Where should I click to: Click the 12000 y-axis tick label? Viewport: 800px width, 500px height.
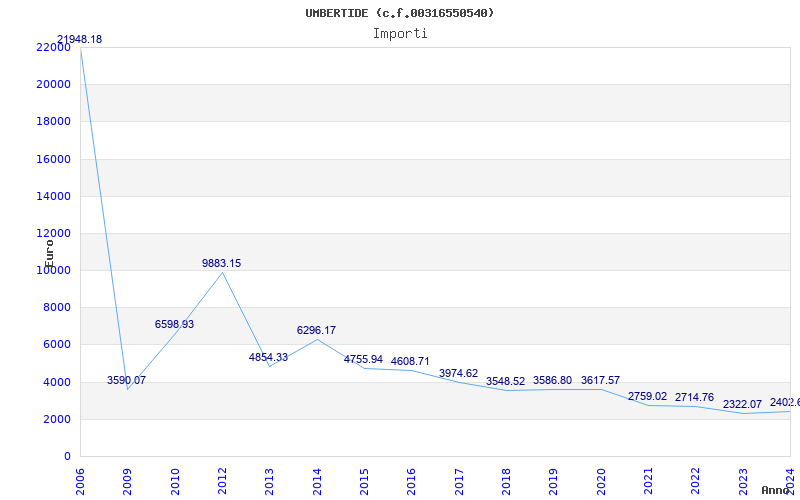click(53, 233)
